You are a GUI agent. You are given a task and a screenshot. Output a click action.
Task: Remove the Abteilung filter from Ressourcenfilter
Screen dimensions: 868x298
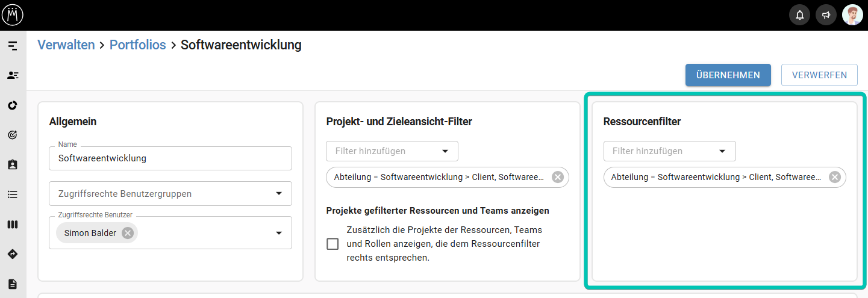835,177
